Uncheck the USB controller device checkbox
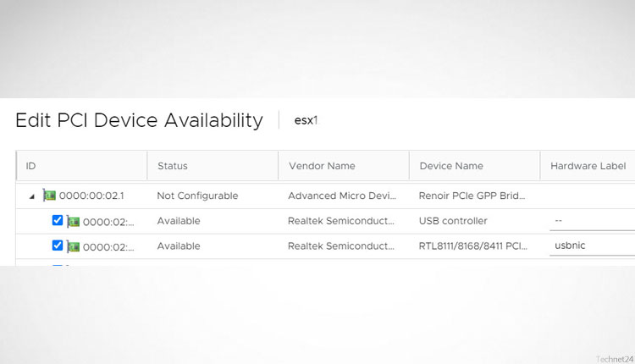 tap(58, 221)
